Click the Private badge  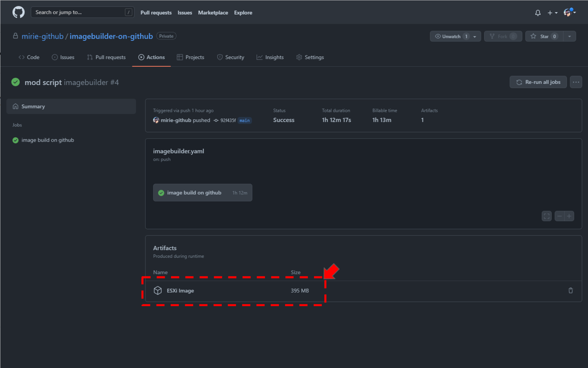pyautogui.click(x=167, y=36)
